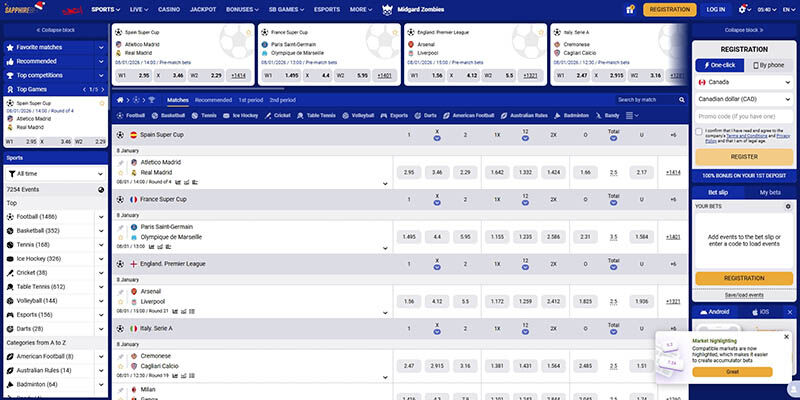Image resolution: width=800 pixels, height=400 pixels.
Task: Click the LOG IN button
Action: click(715, 9)
